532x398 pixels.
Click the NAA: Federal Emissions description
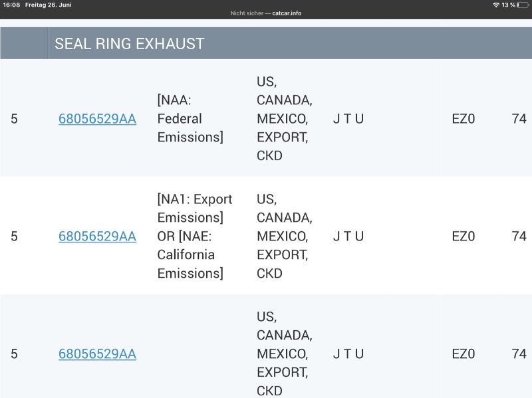pos(190,119)
